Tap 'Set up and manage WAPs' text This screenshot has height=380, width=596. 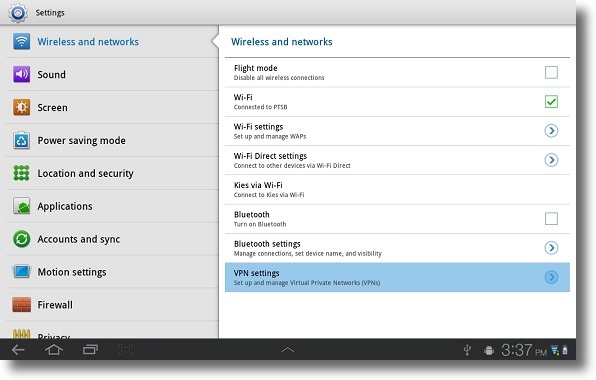tap(270, 136)
